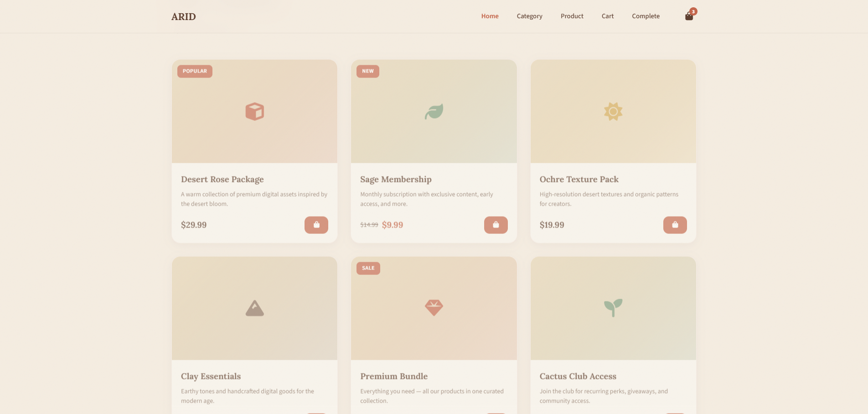The height and width of the screenshot is (414, 868).
Task: Go to the Home nav item
Action: 490,16
